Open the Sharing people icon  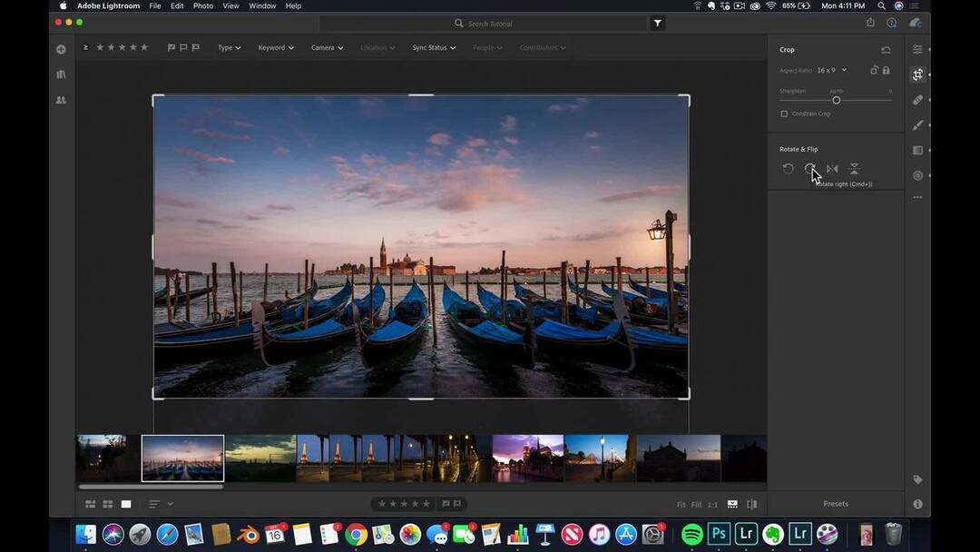[x=61, y=100]
